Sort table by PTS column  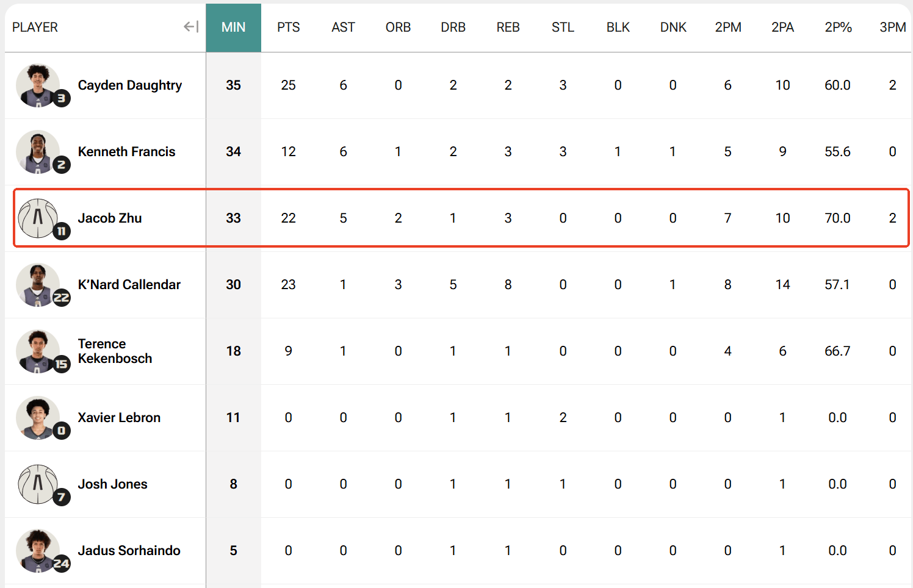pyautogui.click(x=288, y=27)
